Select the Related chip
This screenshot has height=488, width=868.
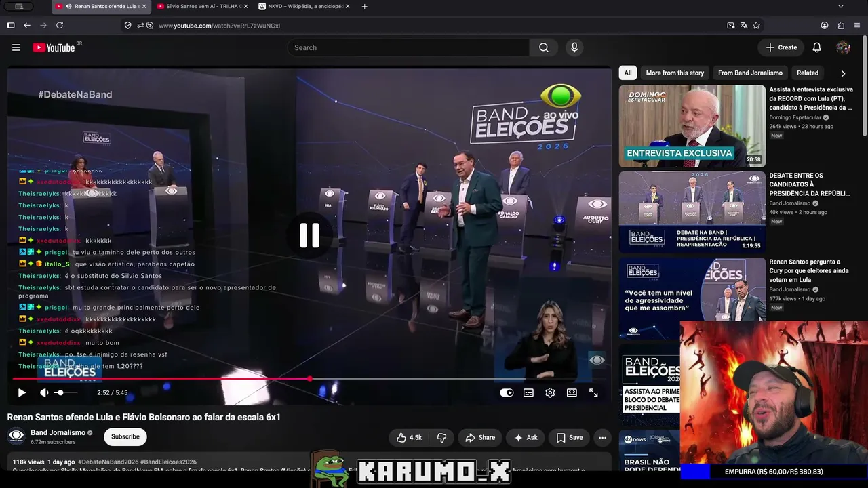point(808,73)
